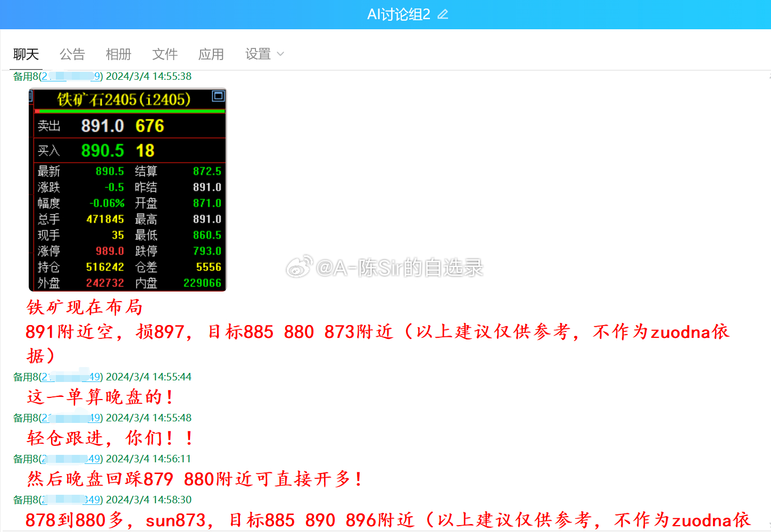Click the 外盘 value 242732
The width and height of the screenshot is (771, 532).
pyautogui.click(x=105, y=283)
